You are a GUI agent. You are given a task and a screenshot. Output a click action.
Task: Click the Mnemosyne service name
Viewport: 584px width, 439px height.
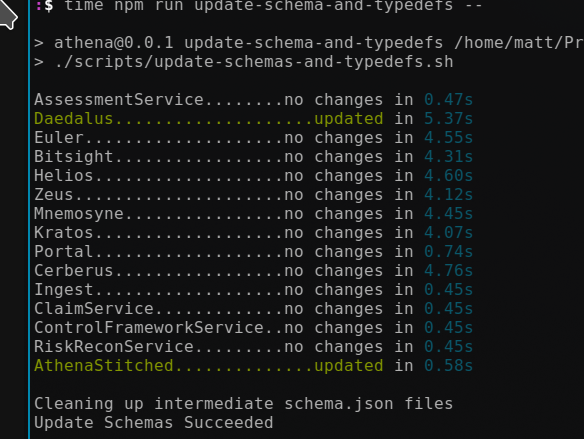point(79,214)
